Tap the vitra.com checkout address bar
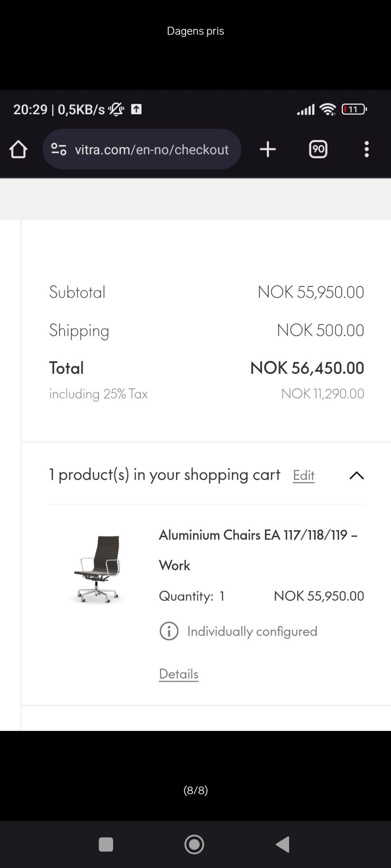The height and width of the screenshot is (868, 391). pos(152,149)
